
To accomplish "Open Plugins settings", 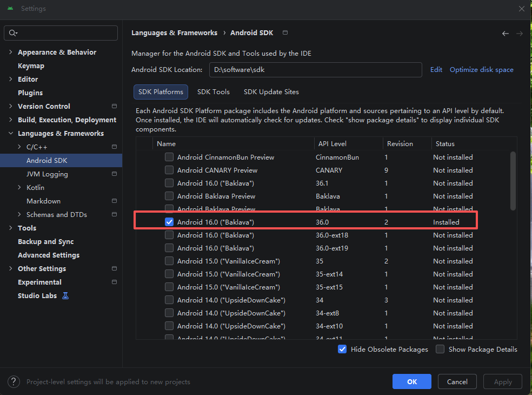I will (x=30, y=93).
